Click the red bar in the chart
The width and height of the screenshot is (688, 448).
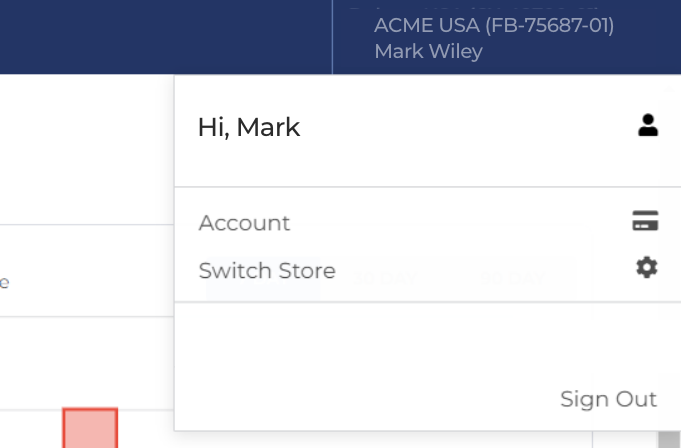pyautogui.click(x=90, y=428)
